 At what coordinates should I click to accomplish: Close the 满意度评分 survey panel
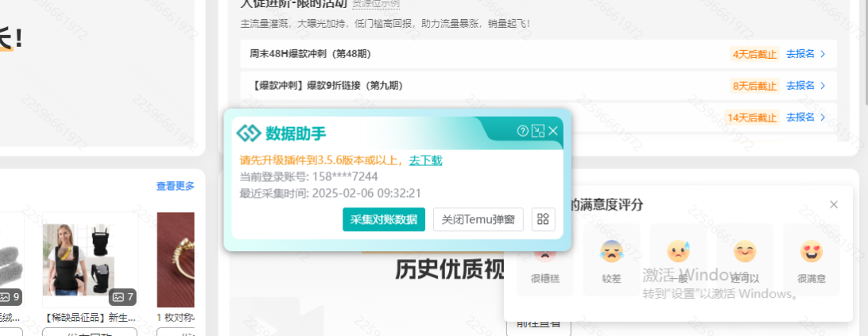click(x=834, y=204)
